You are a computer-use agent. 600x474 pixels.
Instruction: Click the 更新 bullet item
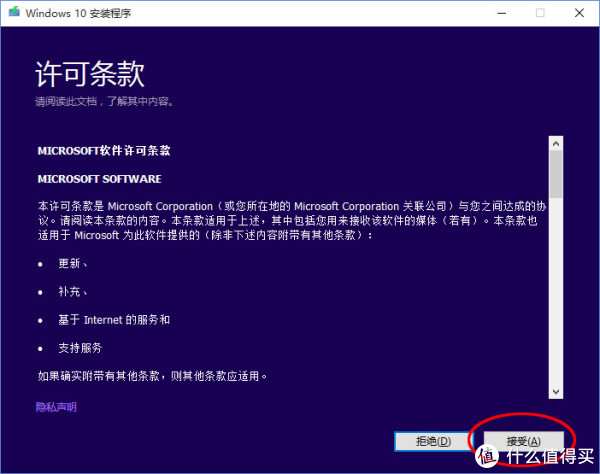pos(72,263)
